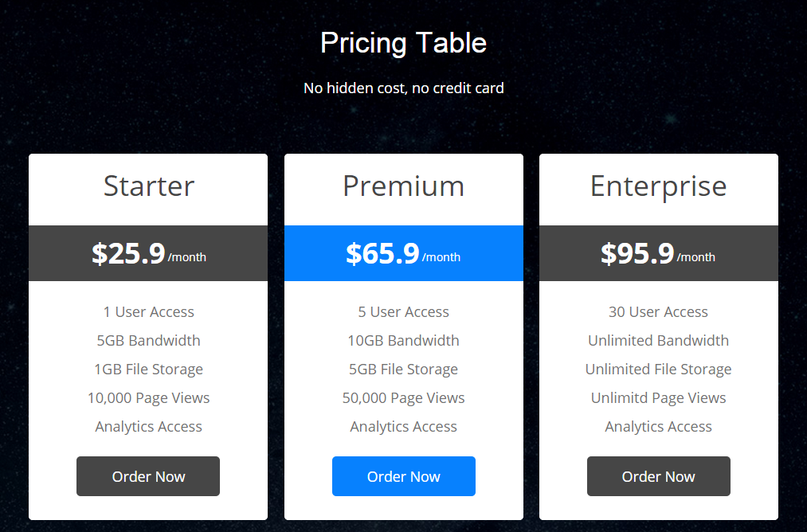
Task: Click 'Analytics Access' in the Starter card
Action: pos(148,427)
